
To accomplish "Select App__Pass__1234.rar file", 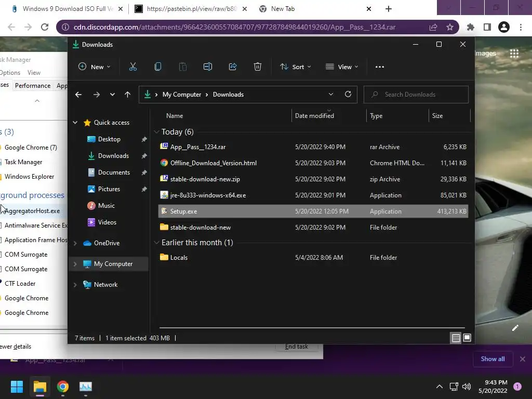I will tap(313, 147).
